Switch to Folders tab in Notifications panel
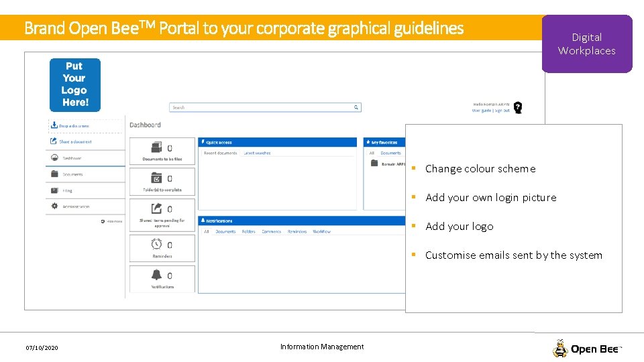Viewport: 644px width, 362px height. click(x=248, y=231)
